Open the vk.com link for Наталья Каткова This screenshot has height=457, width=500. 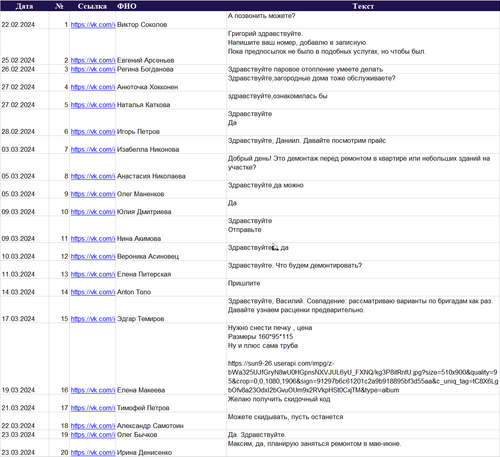[x=93, y=105]
